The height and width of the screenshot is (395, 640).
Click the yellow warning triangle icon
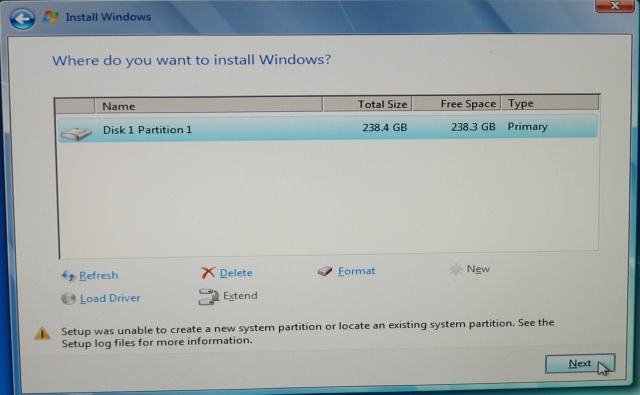[42, 333]
